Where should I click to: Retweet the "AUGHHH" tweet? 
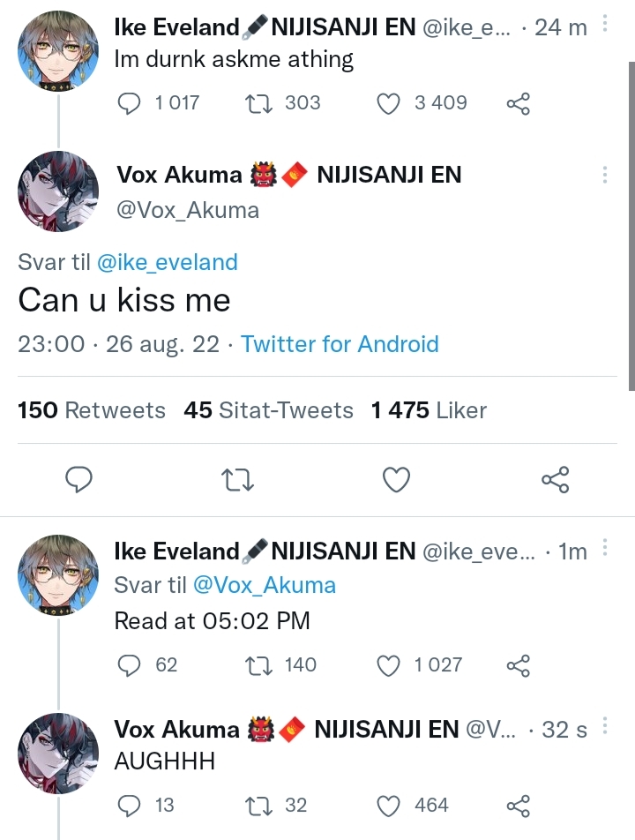[x=259, y=806]
